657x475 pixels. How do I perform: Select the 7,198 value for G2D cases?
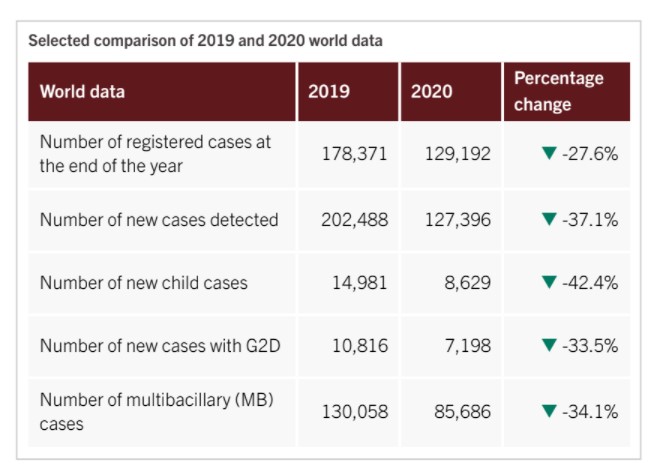tap(467, 345)
